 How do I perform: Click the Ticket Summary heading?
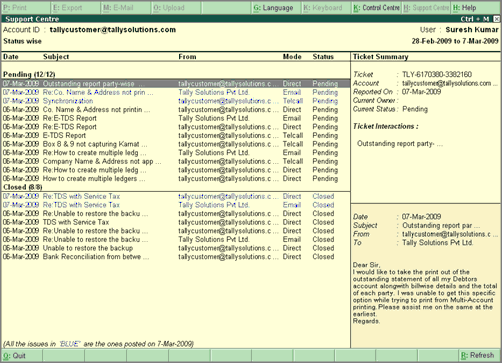coord(381,57)
